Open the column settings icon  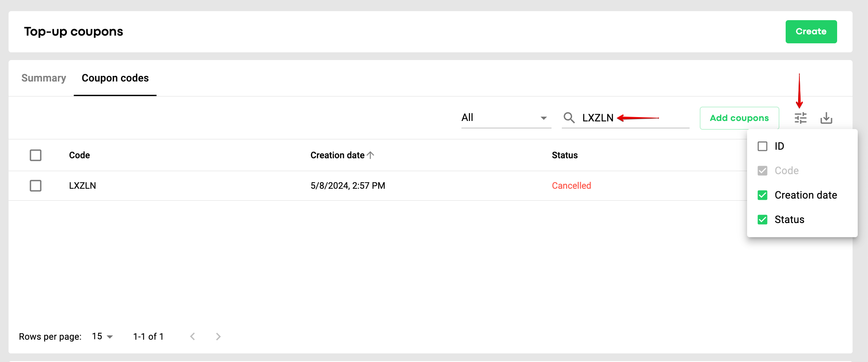(x=800, y=118)
